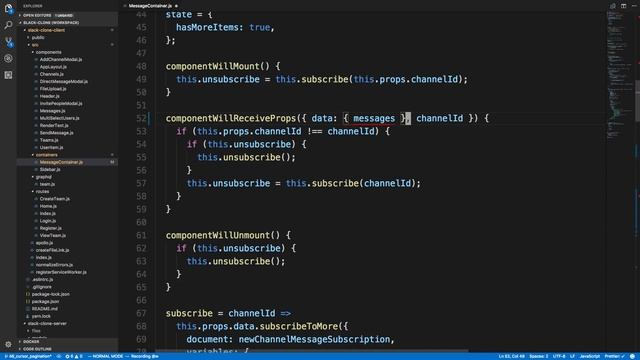Switch to the MessageContainer.js editor tab

[150, 6]
